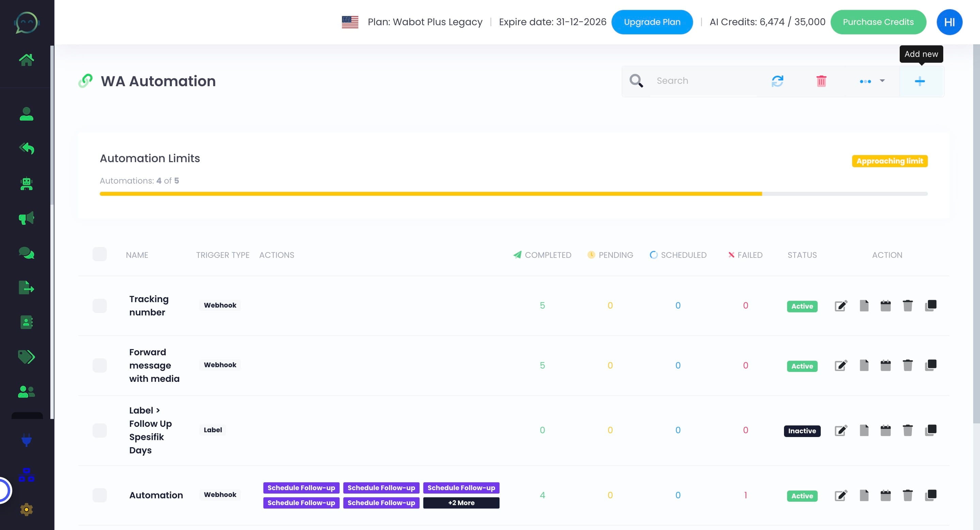Delete the Automation row via trash icon

coord(907,495)
